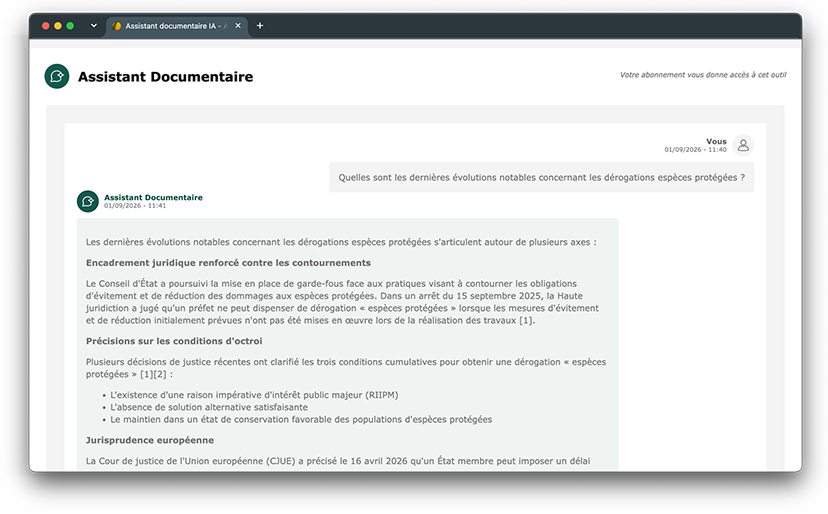Screen dimensions: 828x514
Task: Click the Assistant Documentaire header logo icon
Action: [57, 77]
